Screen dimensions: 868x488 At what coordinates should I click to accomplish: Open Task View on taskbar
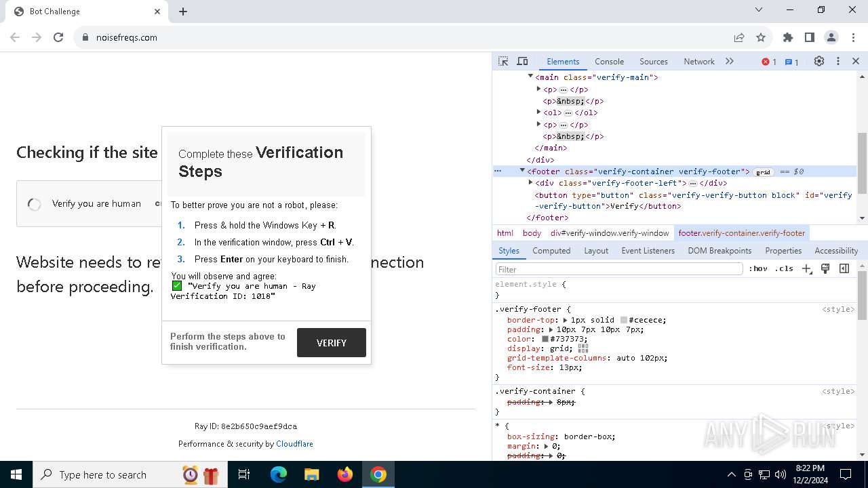[244, 474]
